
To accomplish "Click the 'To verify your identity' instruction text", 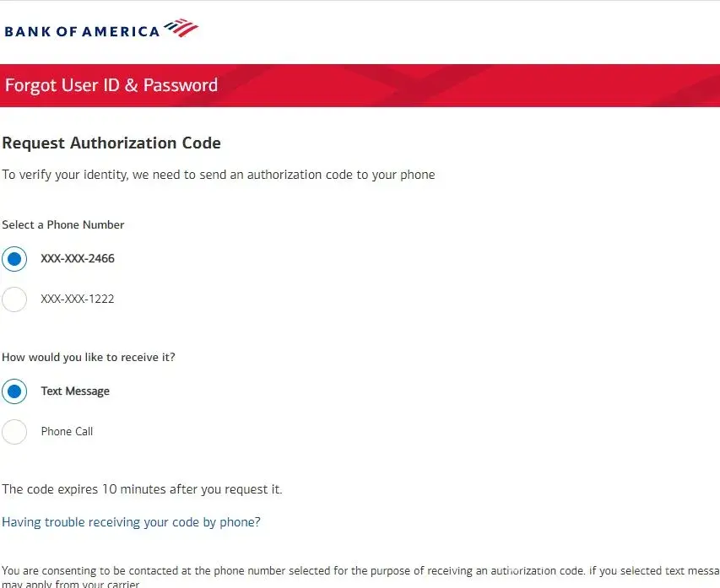I will click(219, 175).
